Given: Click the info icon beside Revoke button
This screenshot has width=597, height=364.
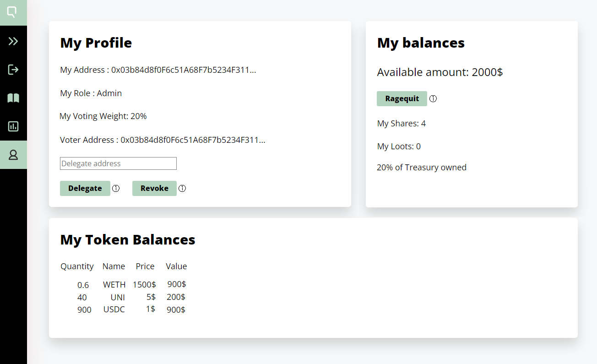Looking at the screenshot, I should (182, 188).
